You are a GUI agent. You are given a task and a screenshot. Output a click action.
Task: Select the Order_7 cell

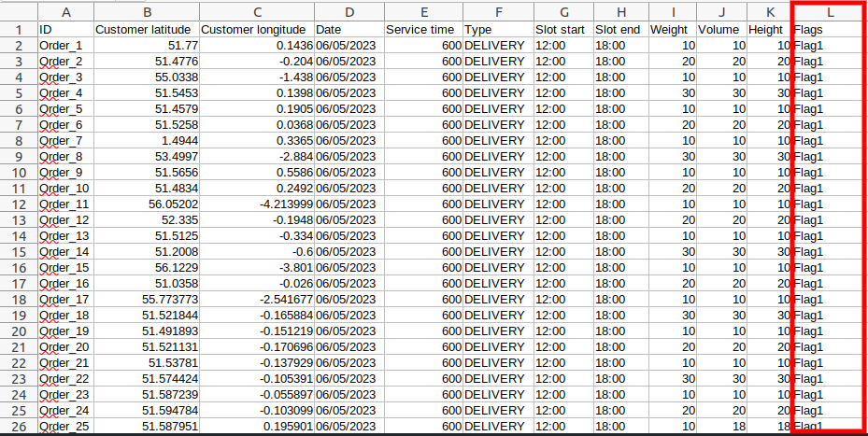click(x=64, y=141)
